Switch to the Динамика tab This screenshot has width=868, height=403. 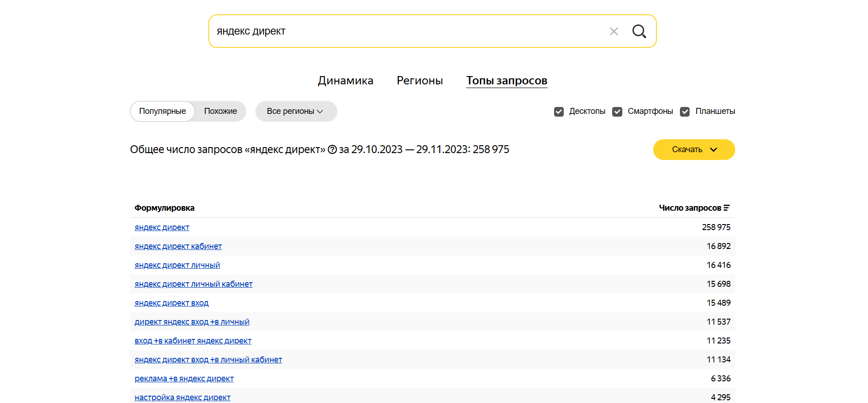click(346, 81)
